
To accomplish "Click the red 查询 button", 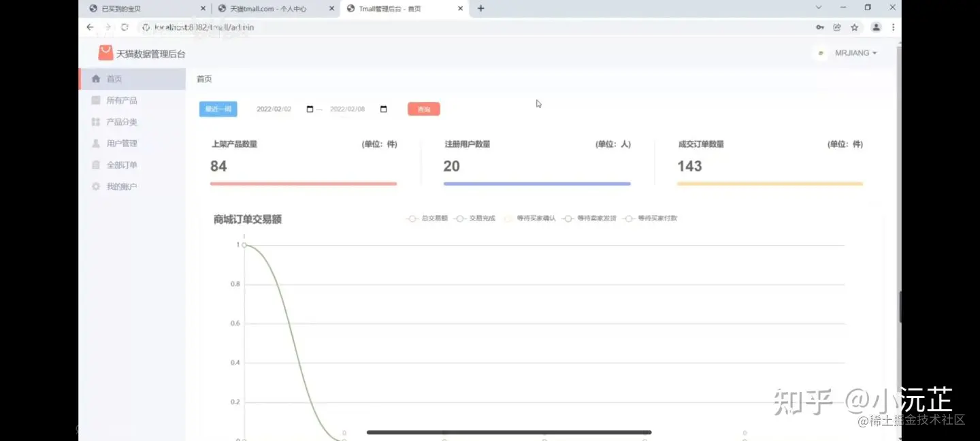I will [x=424, y=109].
